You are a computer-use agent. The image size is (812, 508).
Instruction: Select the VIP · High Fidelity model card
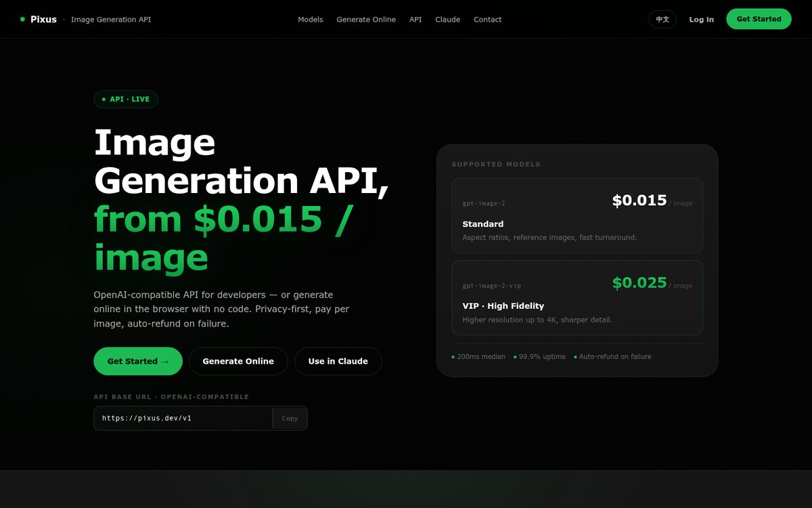(x=577, y=298)
